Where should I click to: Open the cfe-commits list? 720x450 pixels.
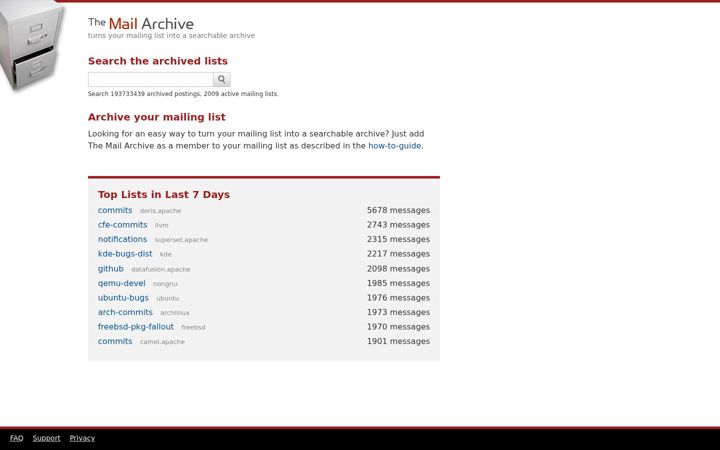click(x=123, y=225)
